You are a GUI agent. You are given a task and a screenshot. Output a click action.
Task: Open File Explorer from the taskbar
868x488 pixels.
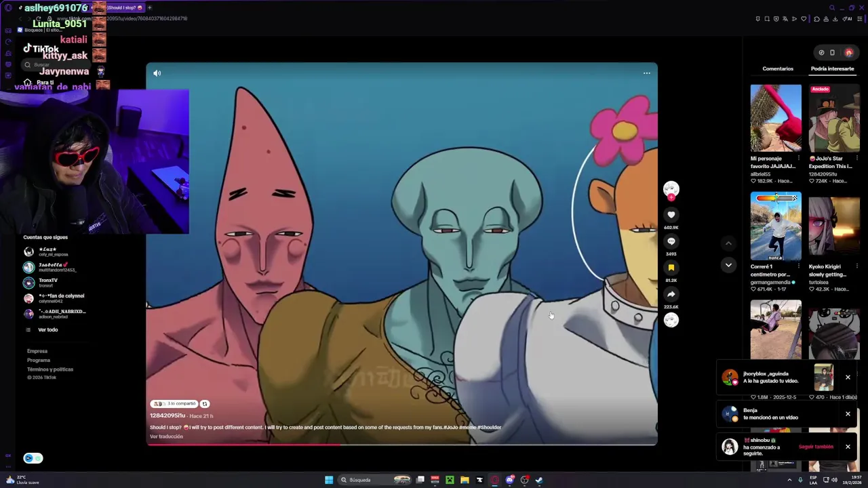pos(465,480)
